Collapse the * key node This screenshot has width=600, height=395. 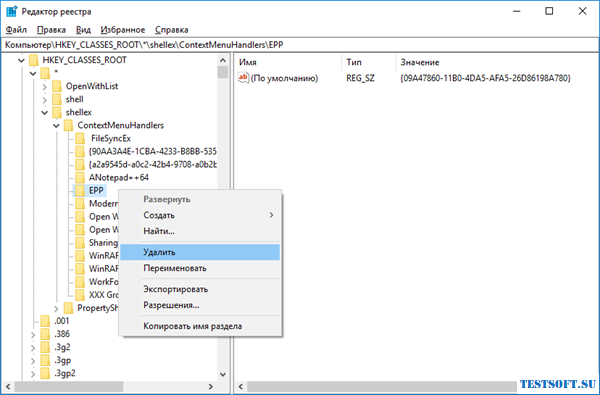[33, 73]
